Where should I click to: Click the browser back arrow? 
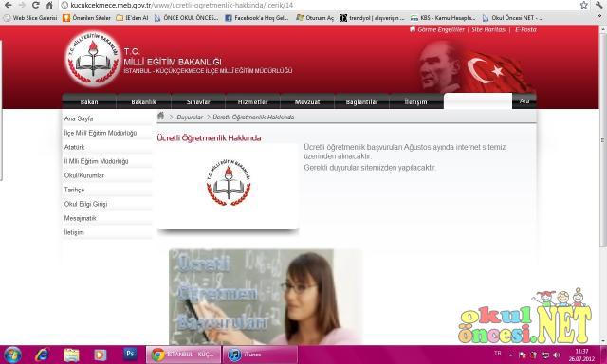[x=8, y=5]
